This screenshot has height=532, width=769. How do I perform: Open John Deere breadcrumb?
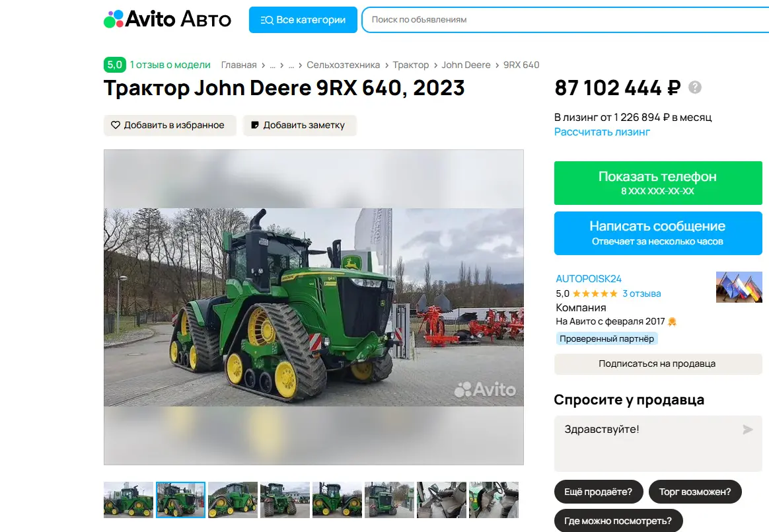[466, 65]
